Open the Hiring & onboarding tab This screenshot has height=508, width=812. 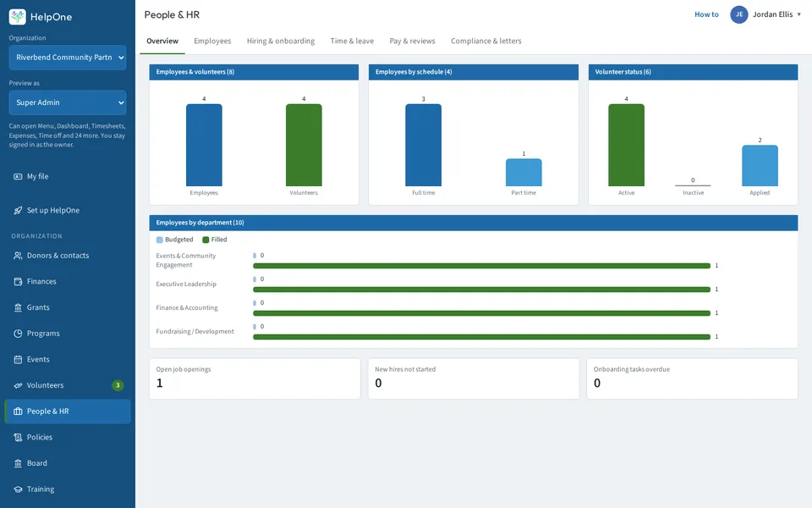tap(281, 41)
